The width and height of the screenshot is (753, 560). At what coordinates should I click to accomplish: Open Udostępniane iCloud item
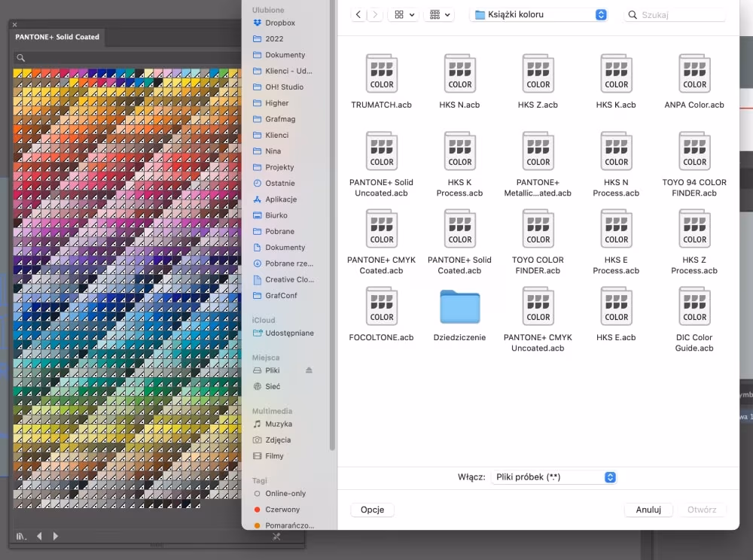(x=290, y=333)
